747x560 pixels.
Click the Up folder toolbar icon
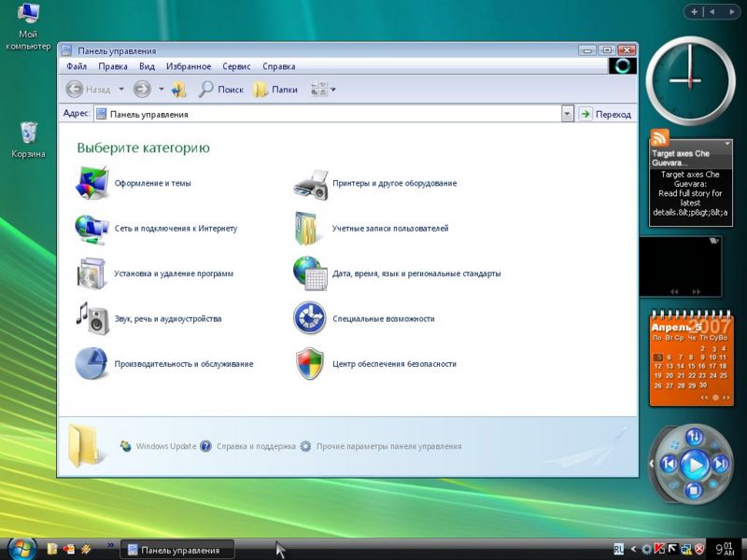click(179, 89)
